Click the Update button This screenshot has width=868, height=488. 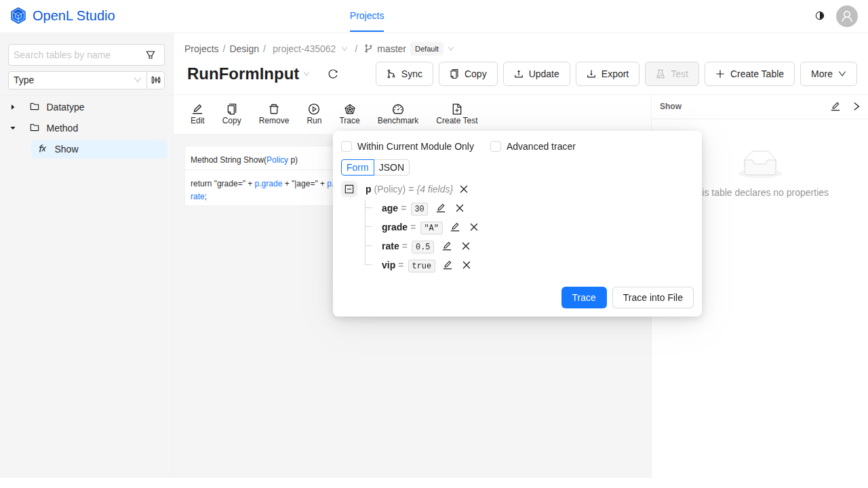pyautogui.click(x=536, y=74)
